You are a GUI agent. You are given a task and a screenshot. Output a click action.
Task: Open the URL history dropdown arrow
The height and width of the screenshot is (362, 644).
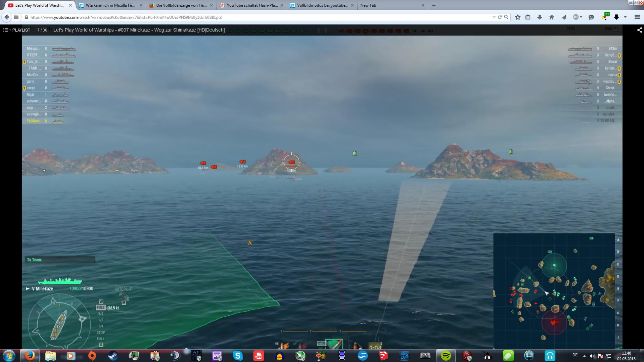pos(494,17)
